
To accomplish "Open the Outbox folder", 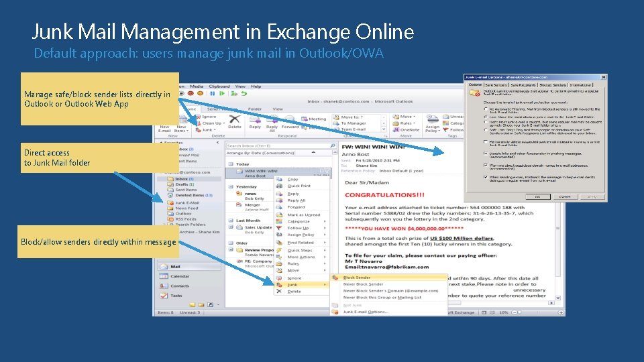I will click(x=180, y=213).
